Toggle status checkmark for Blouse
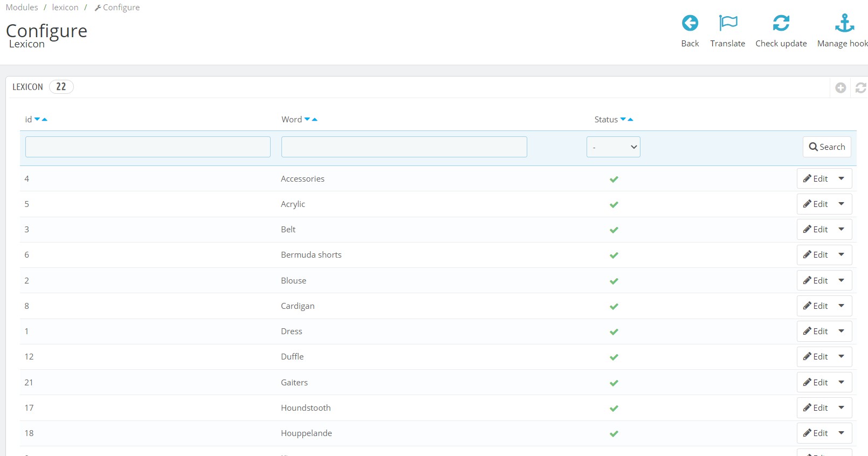868x456 pixels. click(614, 281)
